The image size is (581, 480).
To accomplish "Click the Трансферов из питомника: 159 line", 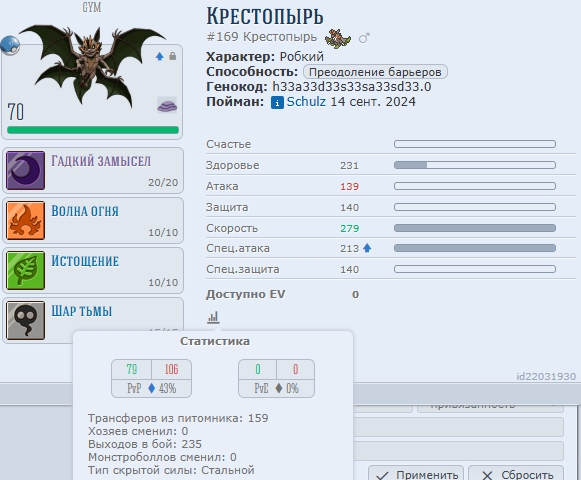I will click(178, 418).
